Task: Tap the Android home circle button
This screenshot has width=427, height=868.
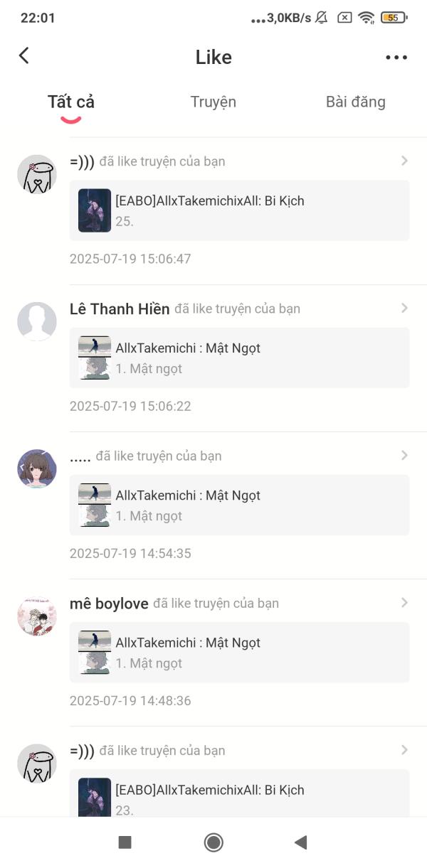Action: [x=213, y=842]
